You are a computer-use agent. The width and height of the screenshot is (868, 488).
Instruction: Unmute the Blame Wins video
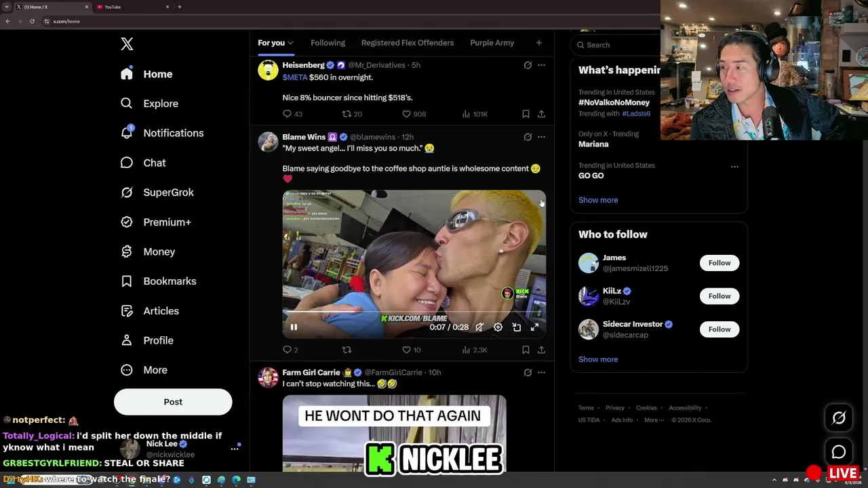click(x=479, y=327)
